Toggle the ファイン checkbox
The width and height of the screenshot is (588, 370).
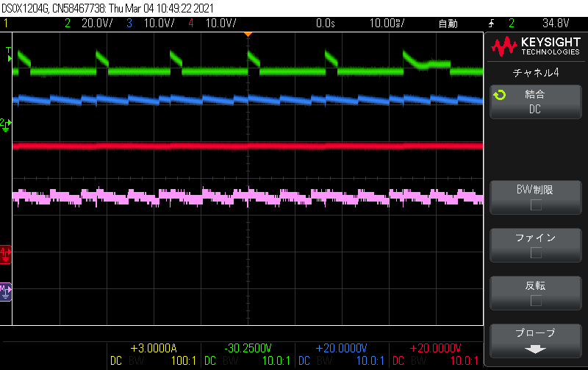tap(536, 253)
